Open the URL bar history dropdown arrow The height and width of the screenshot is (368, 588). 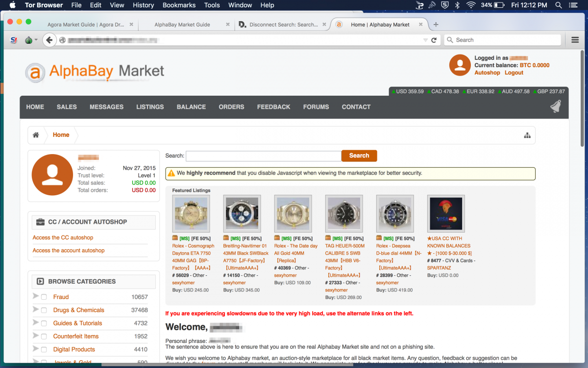[x=425, y=40]
